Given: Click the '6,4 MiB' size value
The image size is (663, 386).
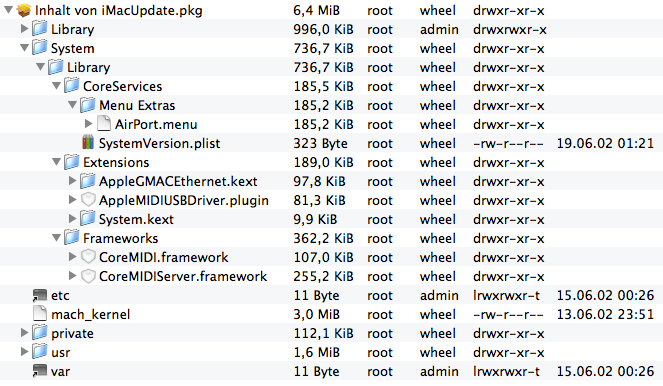Looking at the screenshot, I should pyautogui.click(x=316, y=10).
